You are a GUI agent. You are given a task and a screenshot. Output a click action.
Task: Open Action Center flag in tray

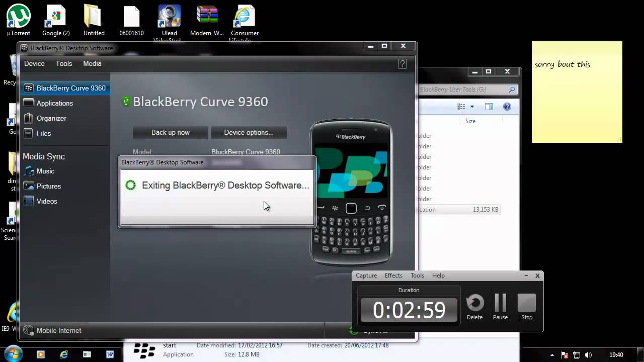[x=565, y=355]
